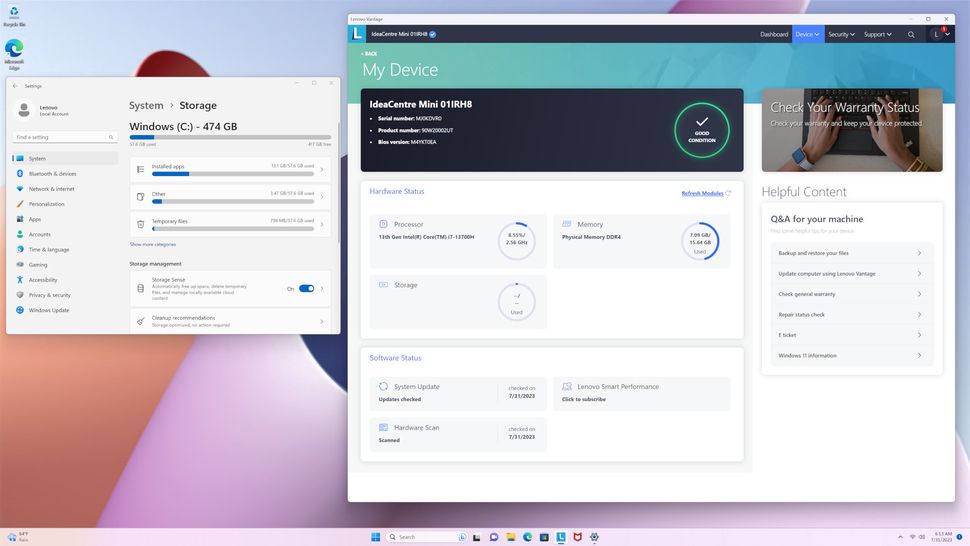Image resolution: width=970 pixels, height=546 pixels.
Task: Open Backup and restore your files
Action: (x=850, y=253)
